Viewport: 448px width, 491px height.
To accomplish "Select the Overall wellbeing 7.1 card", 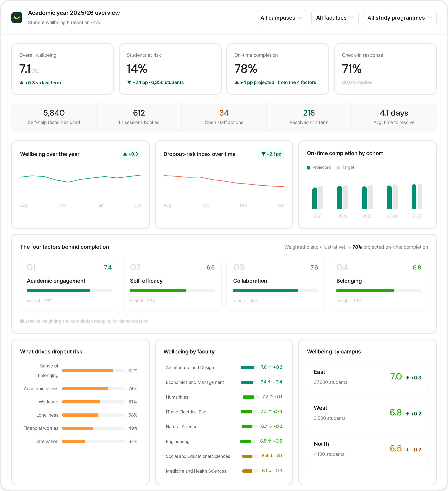I will [x=63, y=69].
